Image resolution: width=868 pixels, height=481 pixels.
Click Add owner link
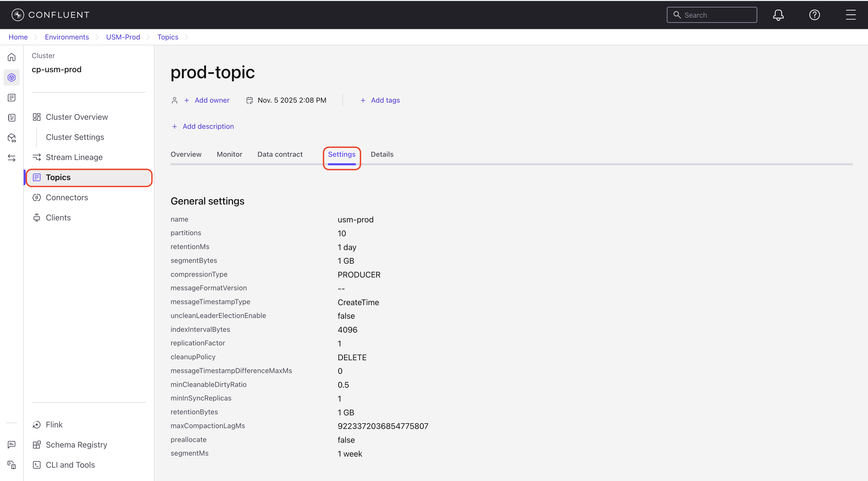coord(212,100)
